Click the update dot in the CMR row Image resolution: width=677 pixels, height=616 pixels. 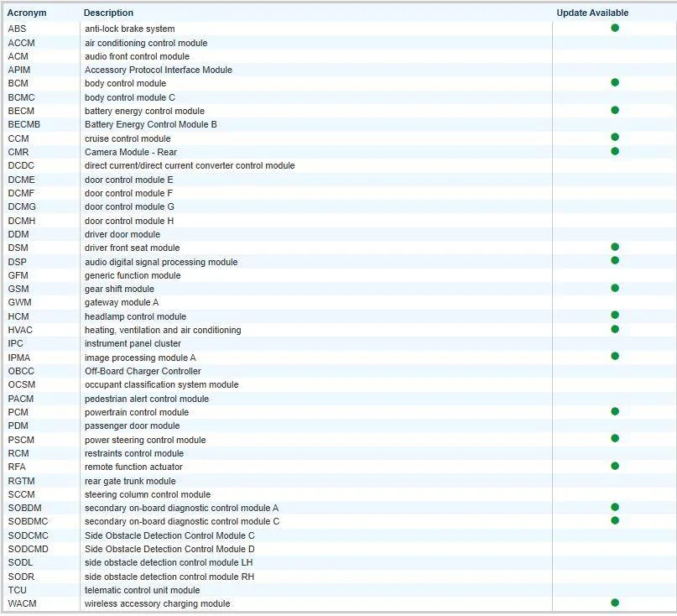(615, 151)
